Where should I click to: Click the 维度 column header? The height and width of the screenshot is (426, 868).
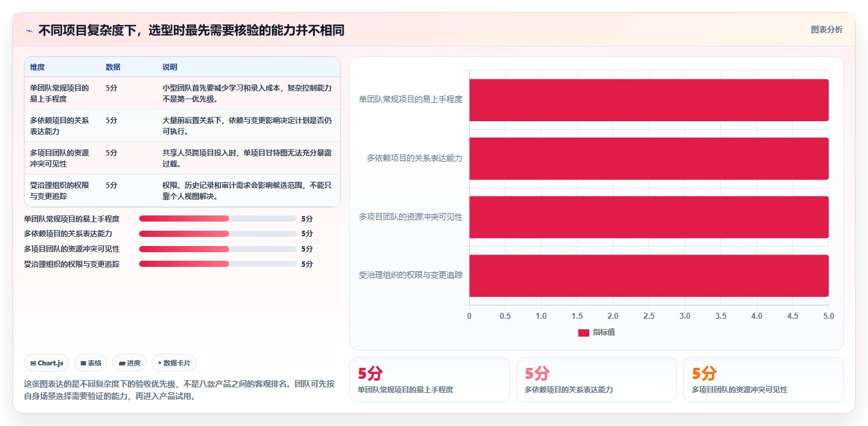[37, 67]
